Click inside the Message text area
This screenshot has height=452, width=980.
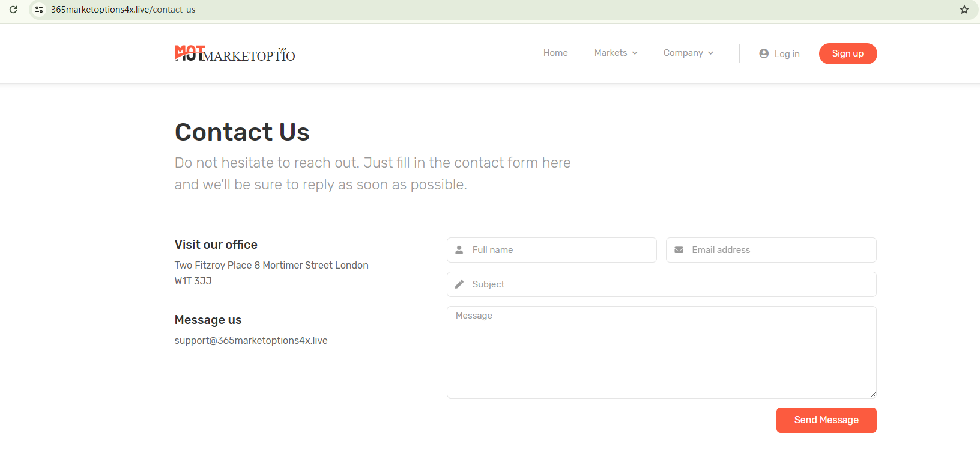(661, 355)
